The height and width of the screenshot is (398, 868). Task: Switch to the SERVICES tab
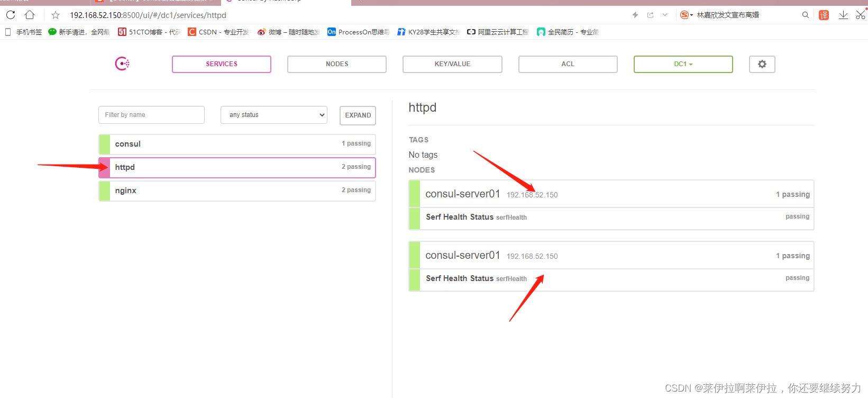222,64
